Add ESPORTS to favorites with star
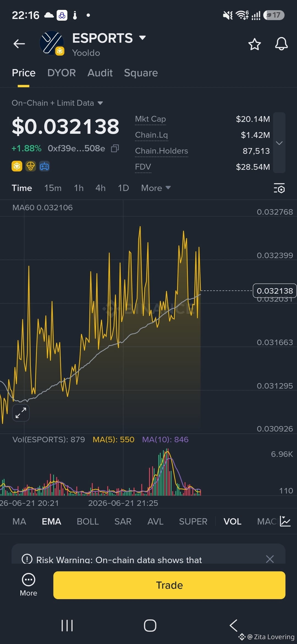This screenshot has height=644, width=297. [254, 44]
